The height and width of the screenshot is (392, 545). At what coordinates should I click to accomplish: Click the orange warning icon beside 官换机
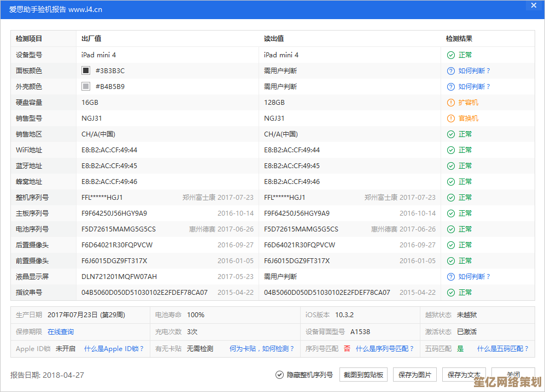pos(451,118)
